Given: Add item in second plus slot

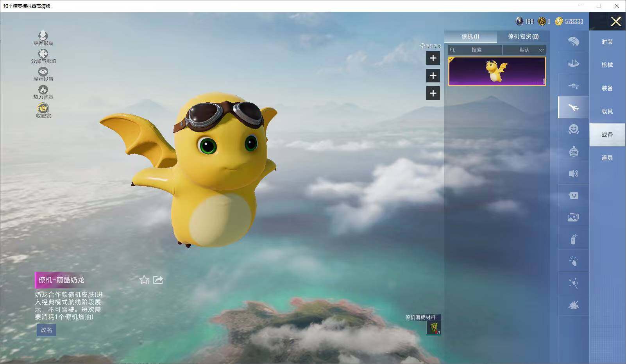Looking at the screenshot, I should coord(433,76).
